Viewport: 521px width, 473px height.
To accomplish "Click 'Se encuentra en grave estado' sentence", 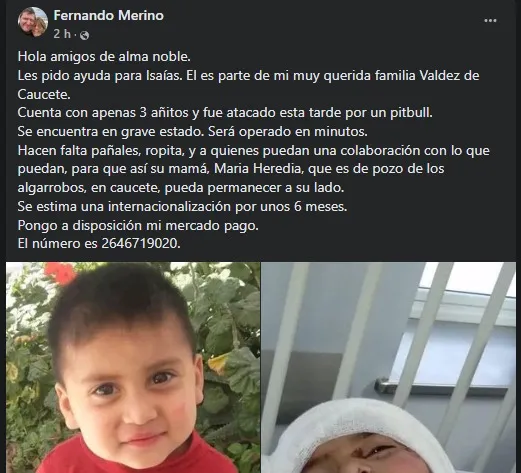I will 110,132.
